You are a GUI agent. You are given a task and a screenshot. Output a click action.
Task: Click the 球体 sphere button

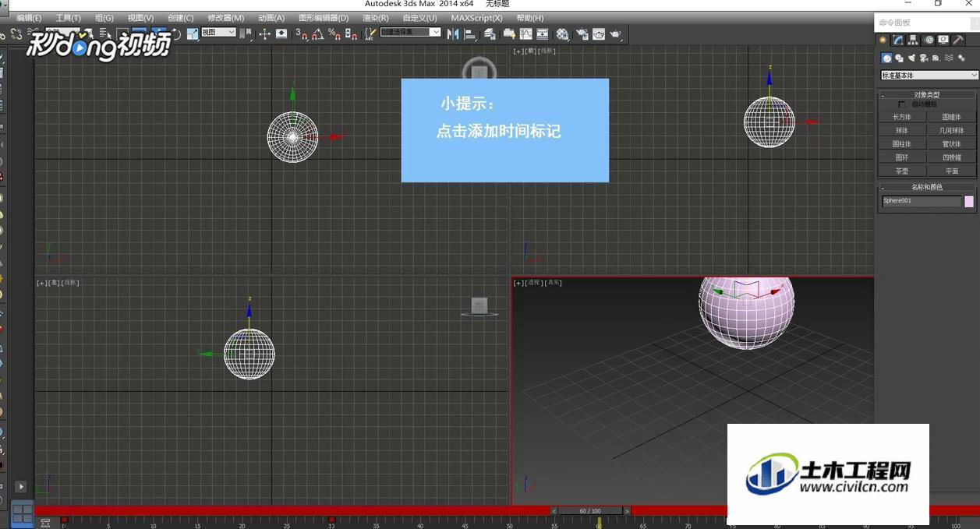902,131
